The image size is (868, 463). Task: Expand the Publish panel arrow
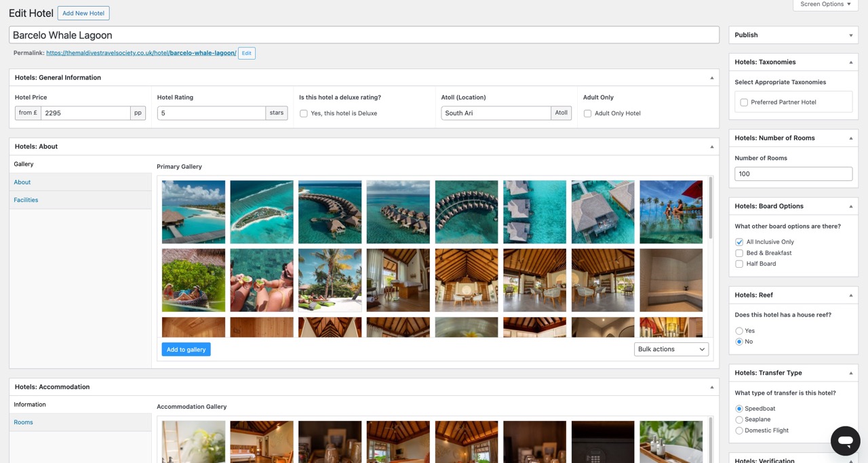click(851, 35)
